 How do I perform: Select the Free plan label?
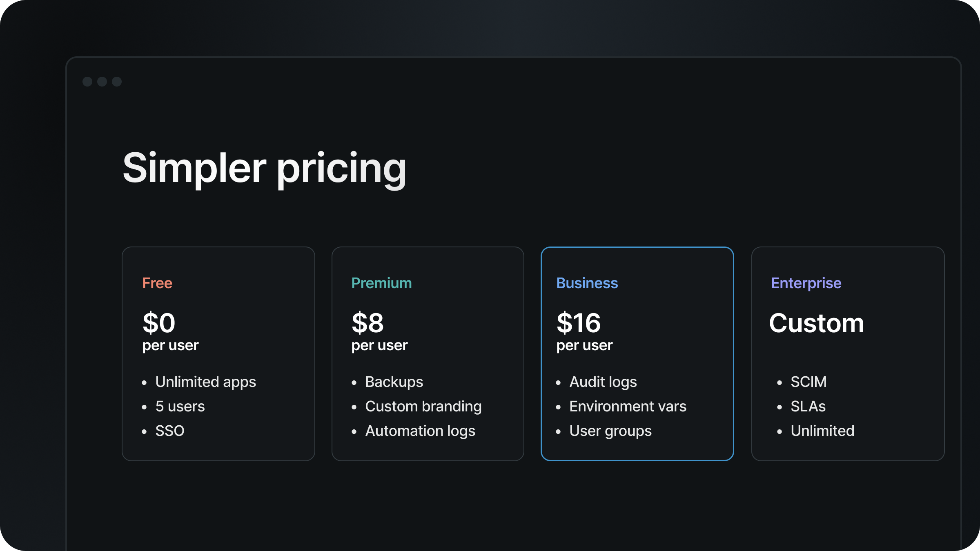click(157, 282)
